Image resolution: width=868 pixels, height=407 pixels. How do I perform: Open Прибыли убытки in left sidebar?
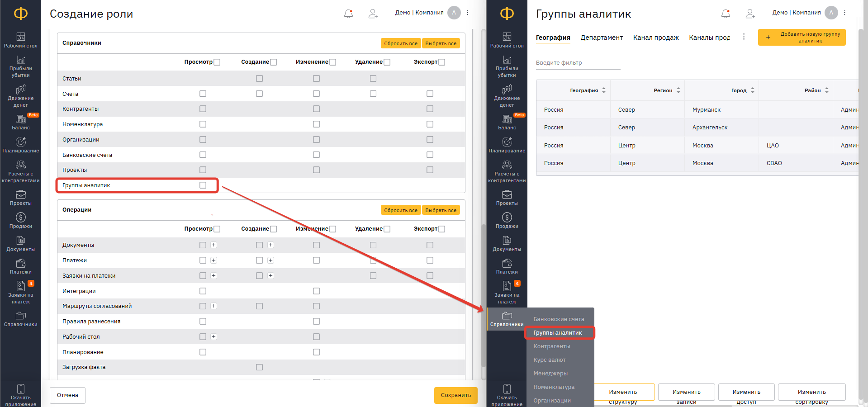[20, 66]
